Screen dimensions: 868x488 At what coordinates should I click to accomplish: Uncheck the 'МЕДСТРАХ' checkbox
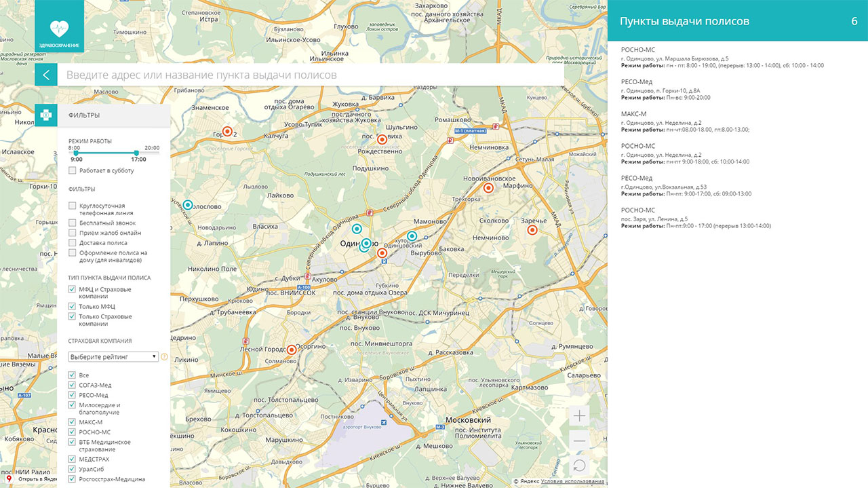[x=73, y=459]
